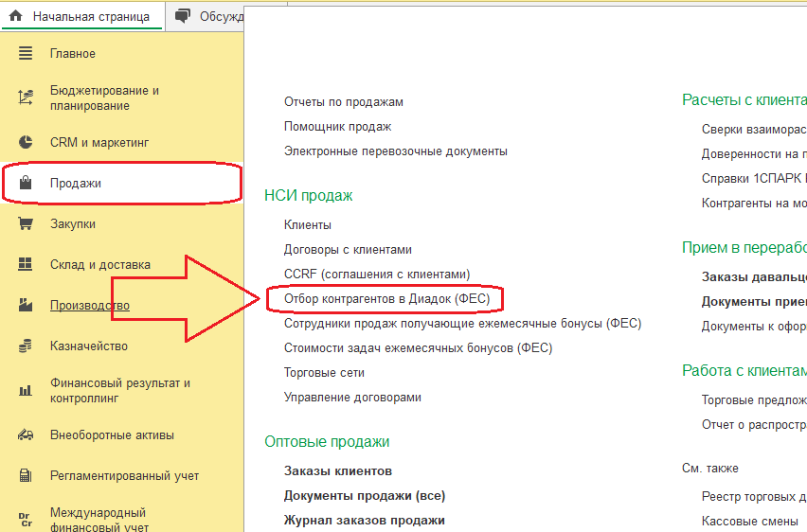Open Отчеты по продажам
807x532 pixels.
tap(343, 102)
